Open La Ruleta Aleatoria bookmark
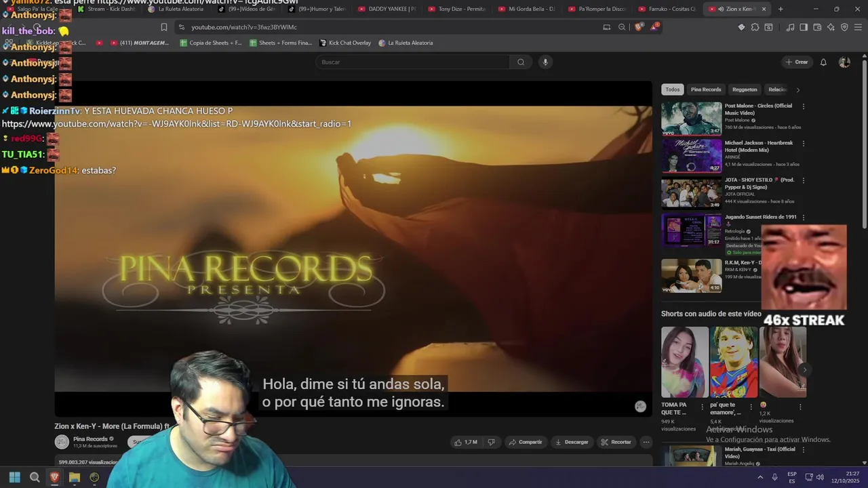The height and width of the screenshot is (488, 868). 406,43
